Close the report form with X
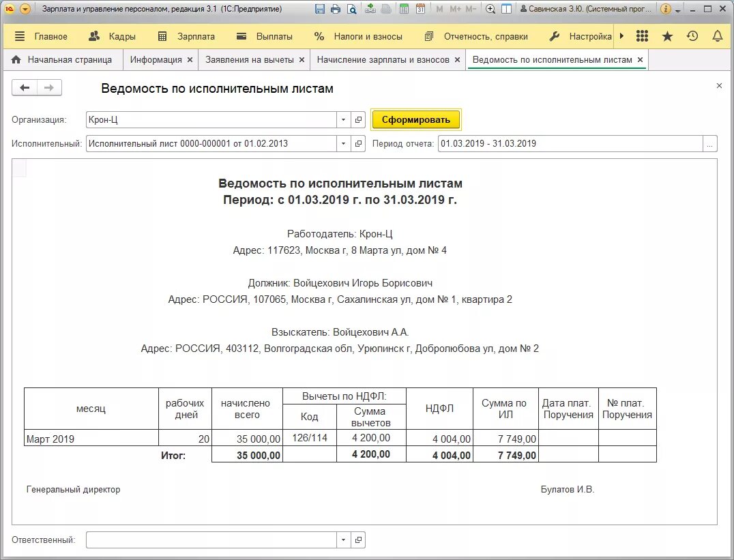Image resolution: width=734 pixels, height=560 pixels. pyautogui.click(x=720, y=86)
